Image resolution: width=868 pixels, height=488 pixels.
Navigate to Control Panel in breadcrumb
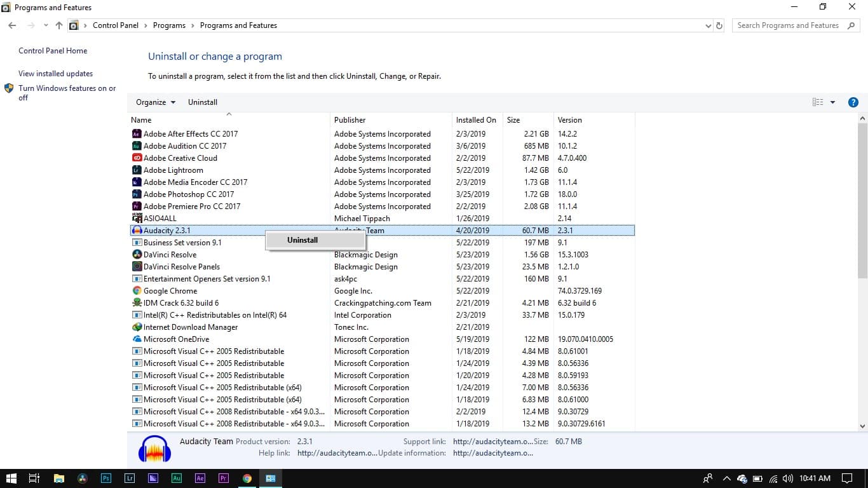coord(116,25)
